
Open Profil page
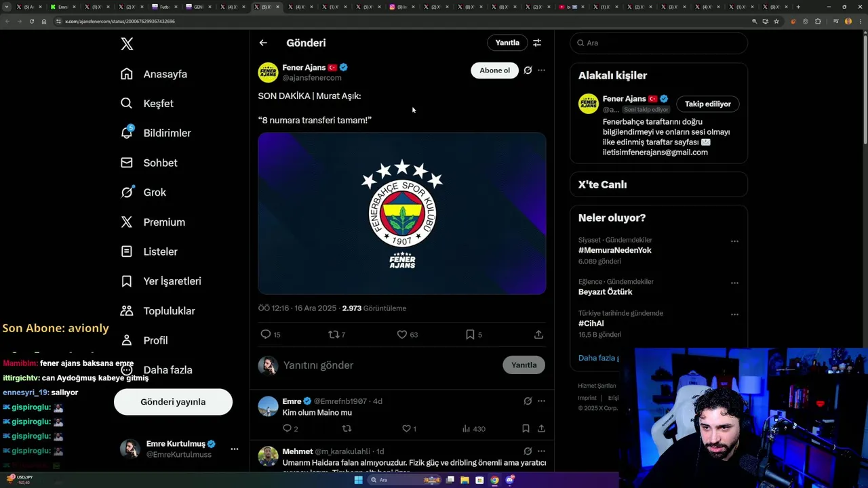(x=144, y=340)
